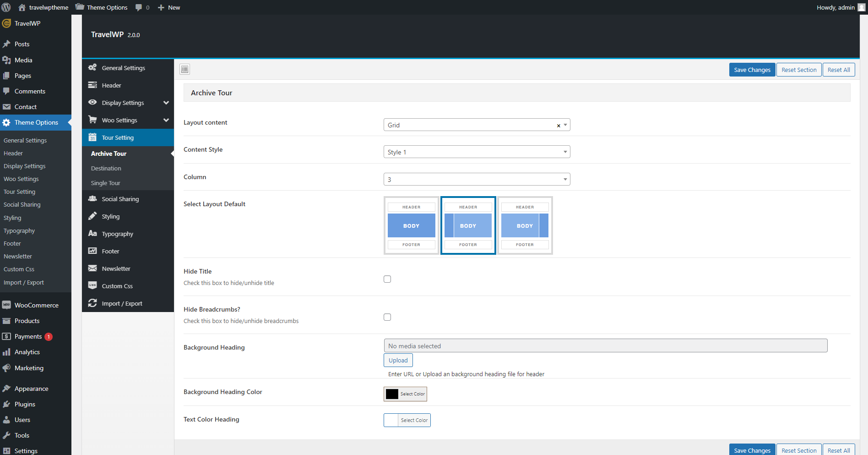
Task: Click the Background Heading media field
Action: [x=605, y=345]
